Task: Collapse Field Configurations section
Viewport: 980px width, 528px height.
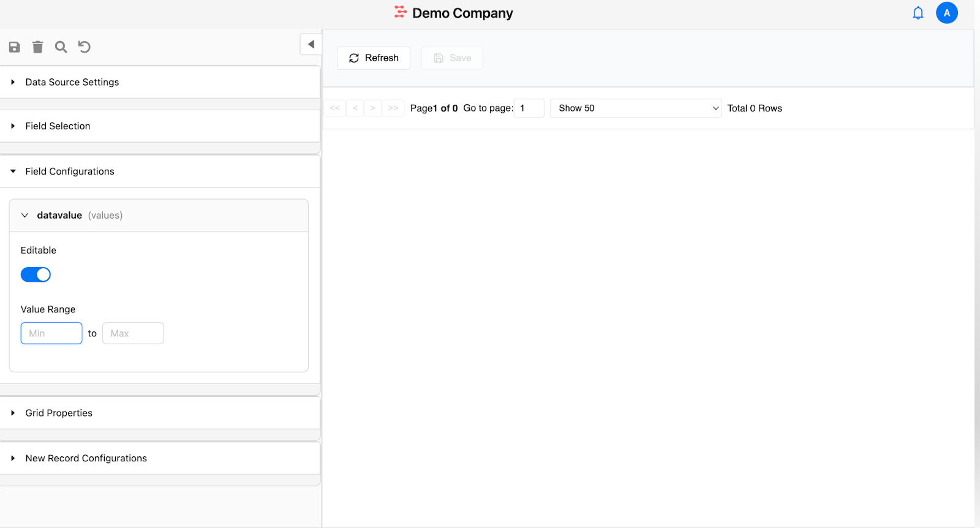Action: click(160, 172)
